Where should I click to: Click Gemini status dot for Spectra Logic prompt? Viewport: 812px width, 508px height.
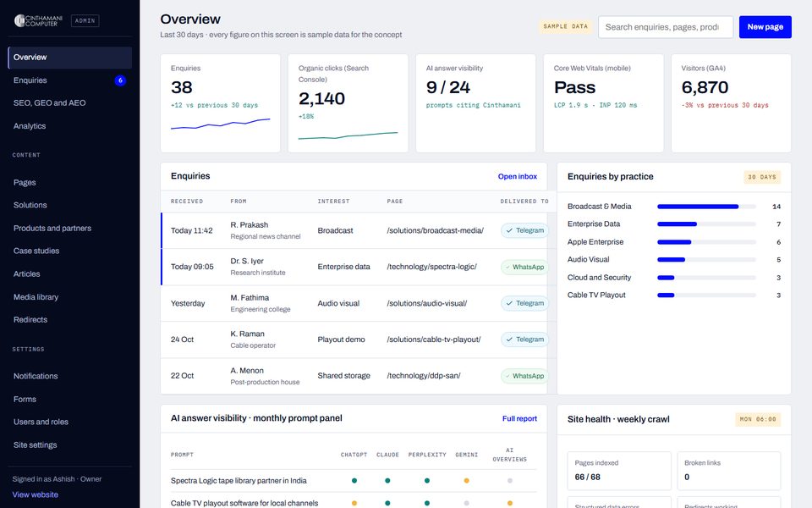(x=467, y=481)
